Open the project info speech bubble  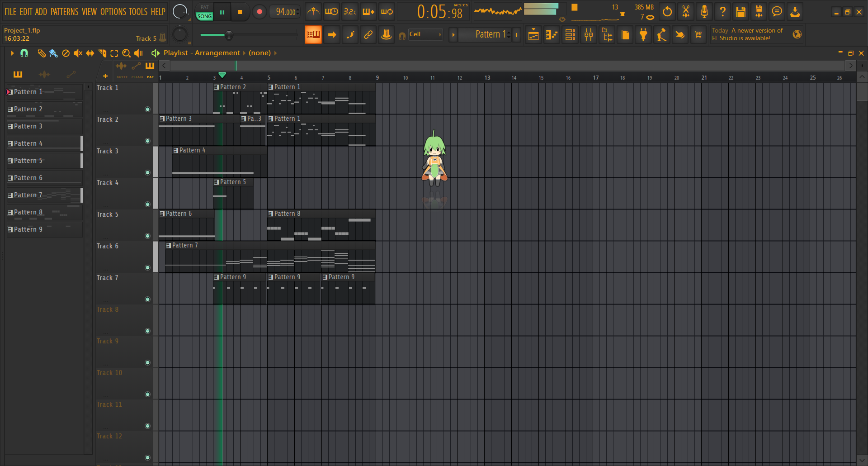[777, 12]
